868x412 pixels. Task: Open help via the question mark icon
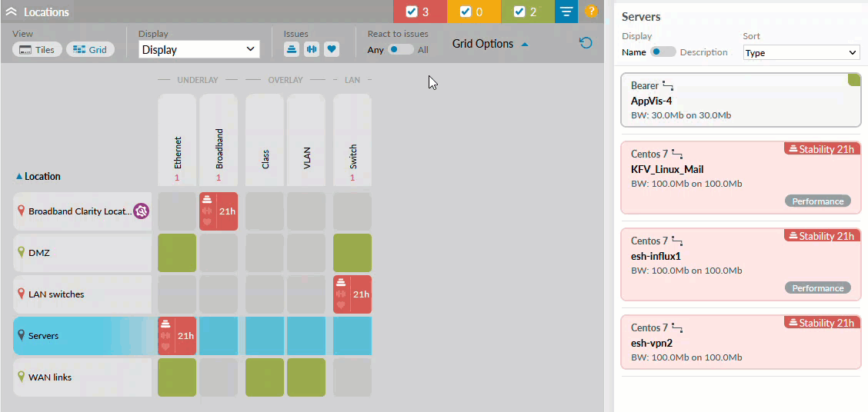pyautogui.click(x=591, y=12)
